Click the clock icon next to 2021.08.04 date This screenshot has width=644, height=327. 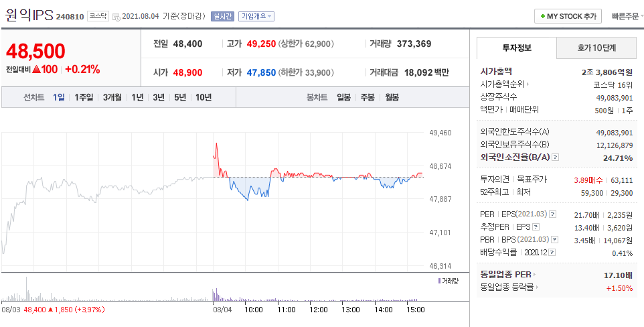pos(116,17)
